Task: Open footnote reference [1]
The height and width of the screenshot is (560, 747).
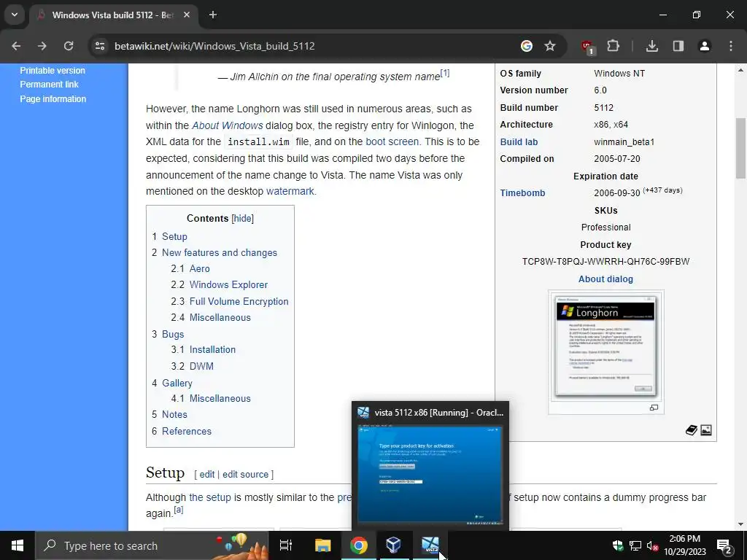Action: pyautogui.click(x=445, y=73)
